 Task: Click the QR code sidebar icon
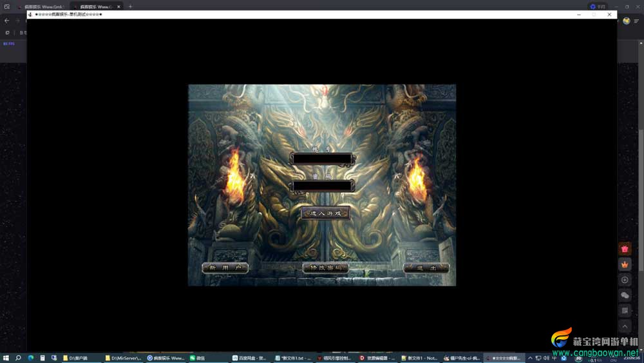tap(625, 310)
